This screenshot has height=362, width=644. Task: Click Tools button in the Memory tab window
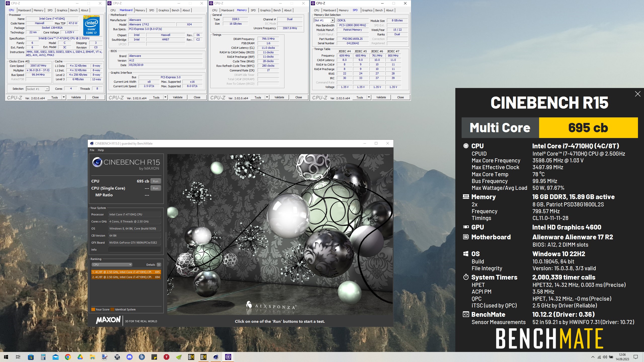pyautogui.click(x=258, y=97)
